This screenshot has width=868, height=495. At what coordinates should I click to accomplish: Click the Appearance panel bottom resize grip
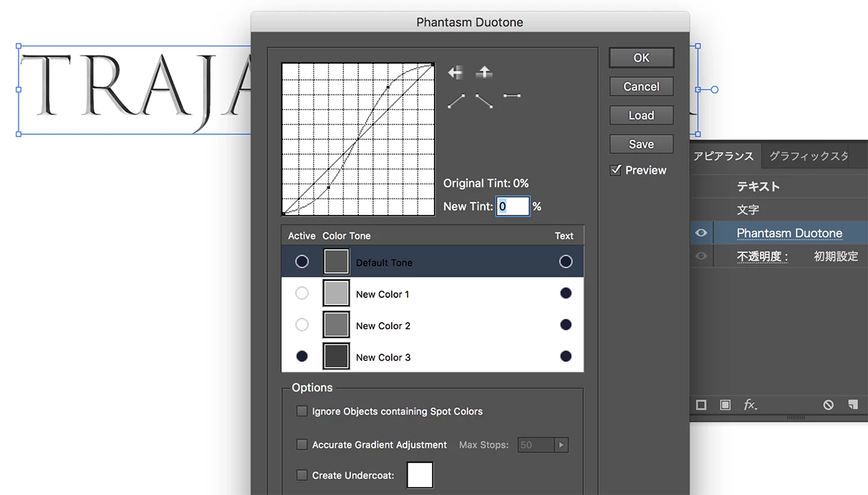tap(796, 418)
